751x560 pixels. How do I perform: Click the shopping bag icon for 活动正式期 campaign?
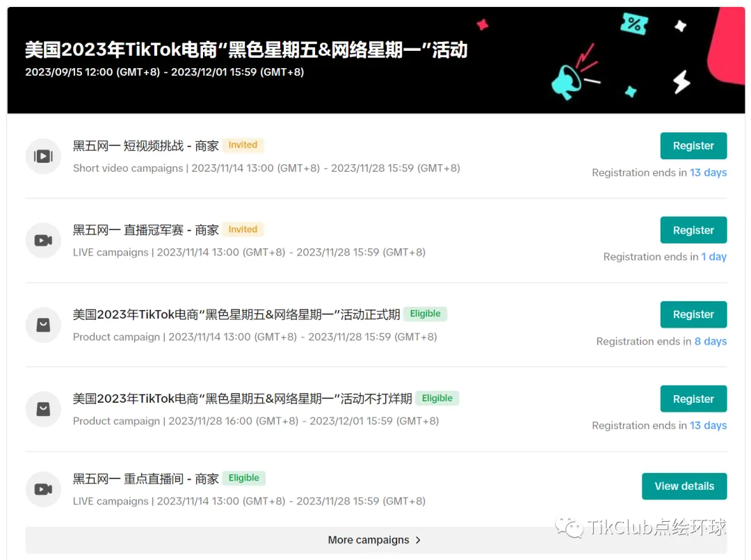[x=43, y=325]
